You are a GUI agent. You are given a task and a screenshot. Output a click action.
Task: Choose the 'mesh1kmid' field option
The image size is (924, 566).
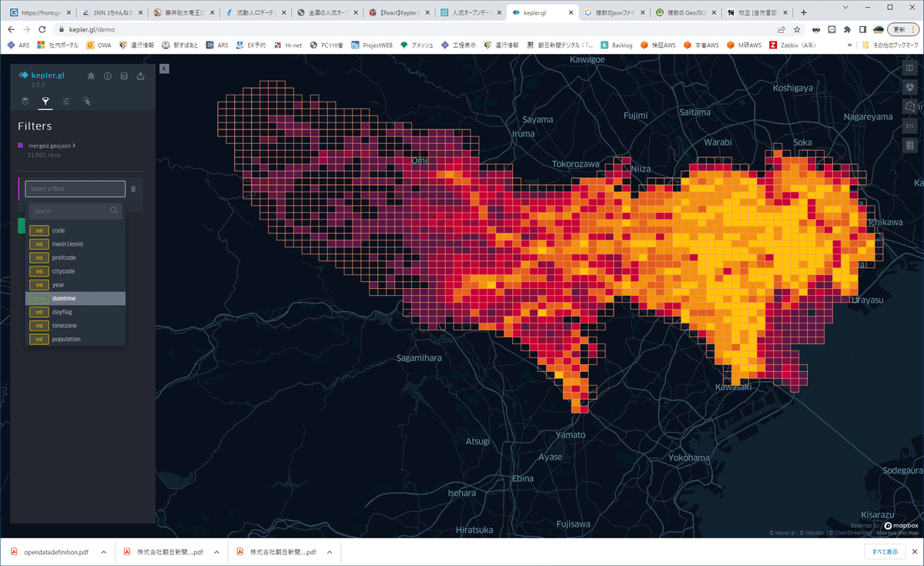point(75,244)
